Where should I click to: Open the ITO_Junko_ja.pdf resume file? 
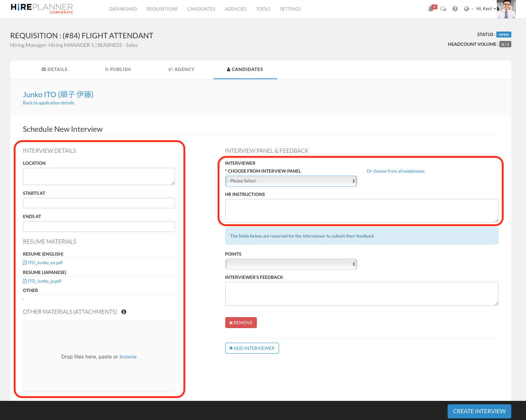coord(44,281)
